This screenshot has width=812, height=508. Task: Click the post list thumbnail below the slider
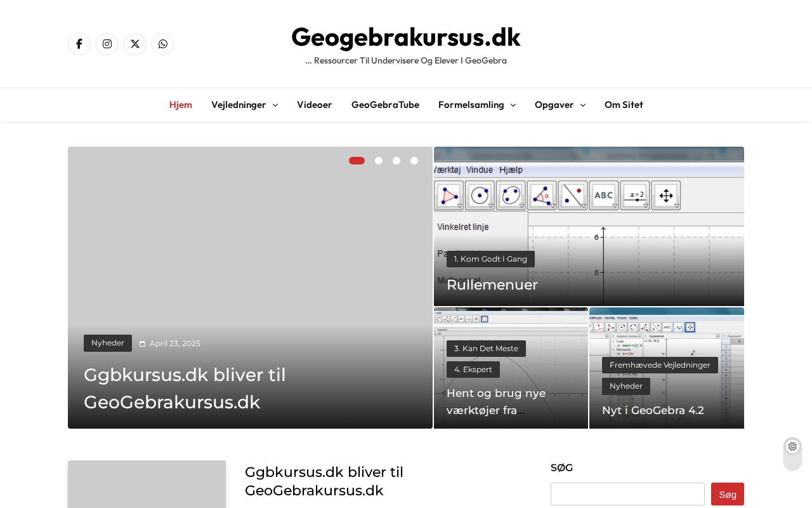[147, 485]
